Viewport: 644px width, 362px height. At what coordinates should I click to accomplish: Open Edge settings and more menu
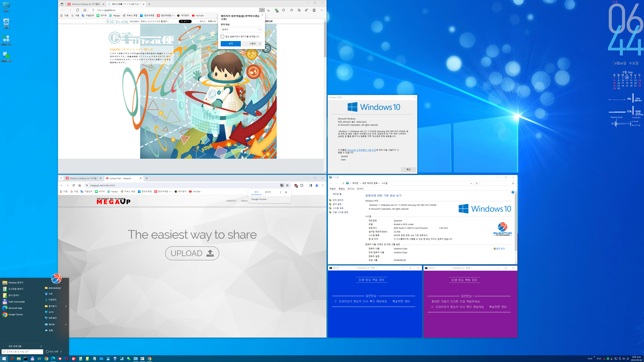[x=322, y=10]
